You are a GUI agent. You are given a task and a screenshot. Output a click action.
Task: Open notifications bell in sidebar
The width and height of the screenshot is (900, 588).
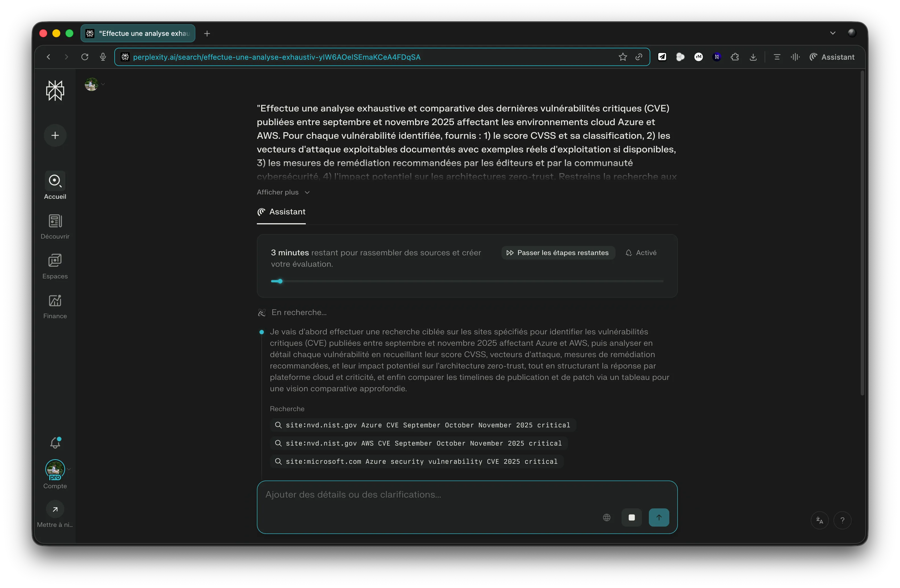click(x=55, y=443)
